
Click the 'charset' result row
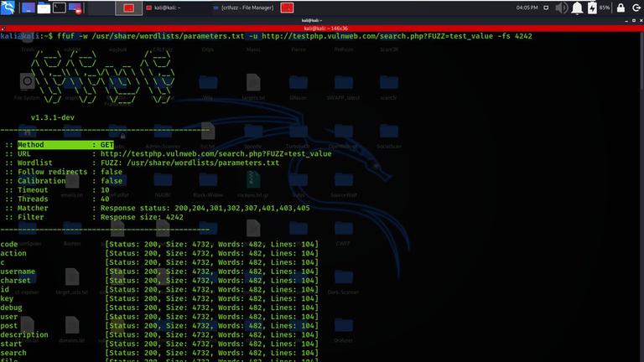point(159,281)
